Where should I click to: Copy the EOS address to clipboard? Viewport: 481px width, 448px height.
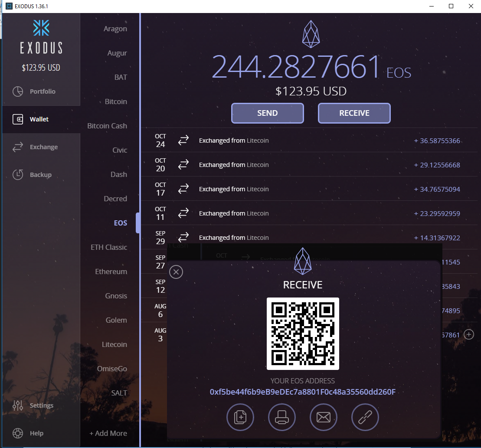(240, 417)
